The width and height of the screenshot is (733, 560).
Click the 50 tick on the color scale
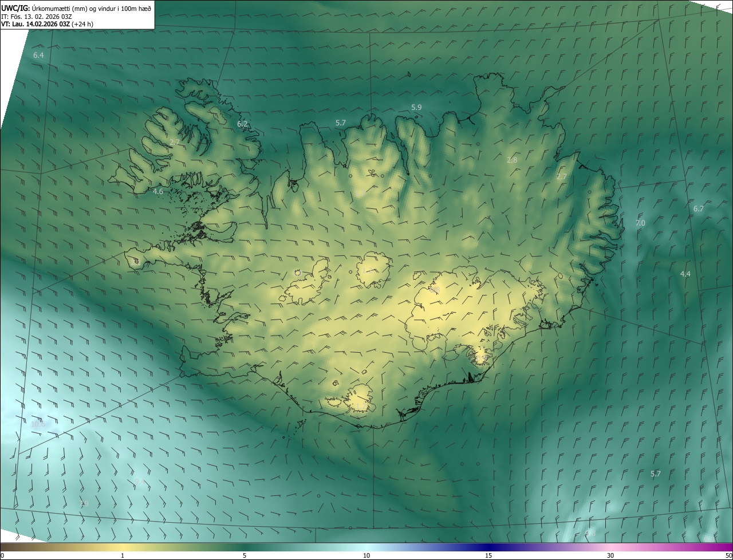coord(728,555)
